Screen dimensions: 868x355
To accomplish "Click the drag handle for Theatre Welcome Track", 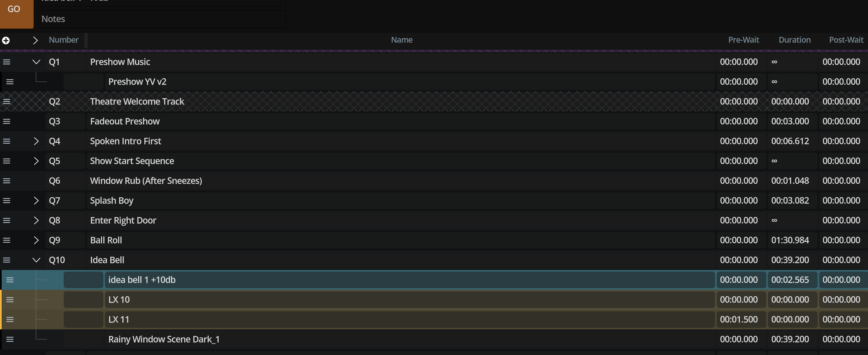I will (x=7, y=102).
